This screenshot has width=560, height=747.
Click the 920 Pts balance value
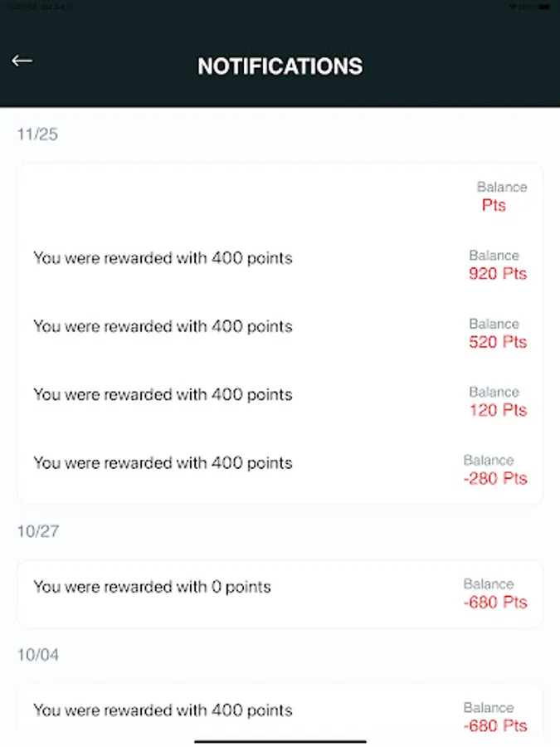click(x=497, y=274)
